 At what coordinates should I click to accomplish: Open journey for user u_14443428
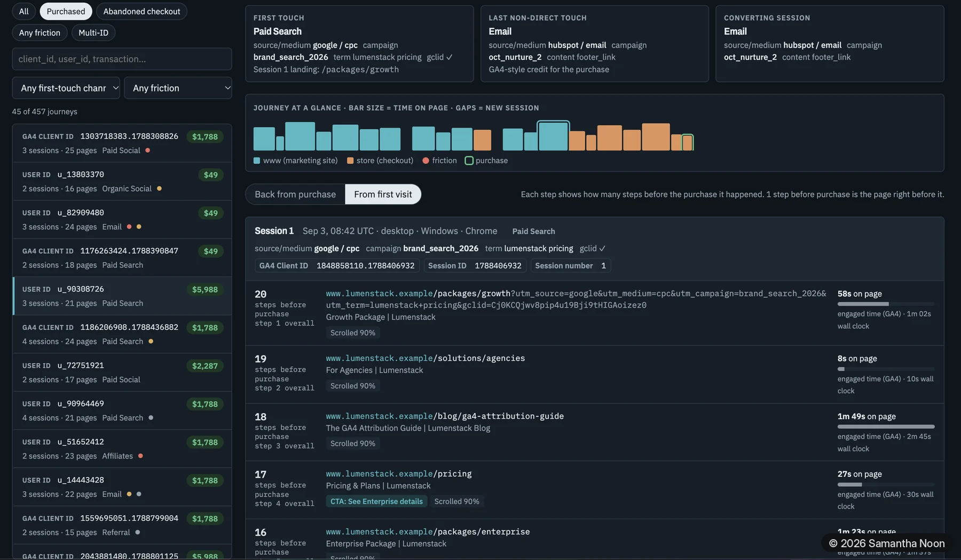pos(122,487)
